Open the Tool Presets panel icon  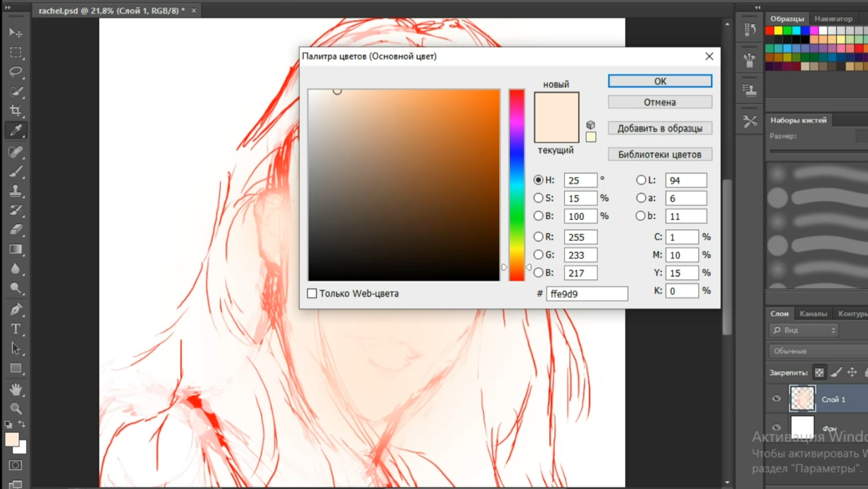749,122
